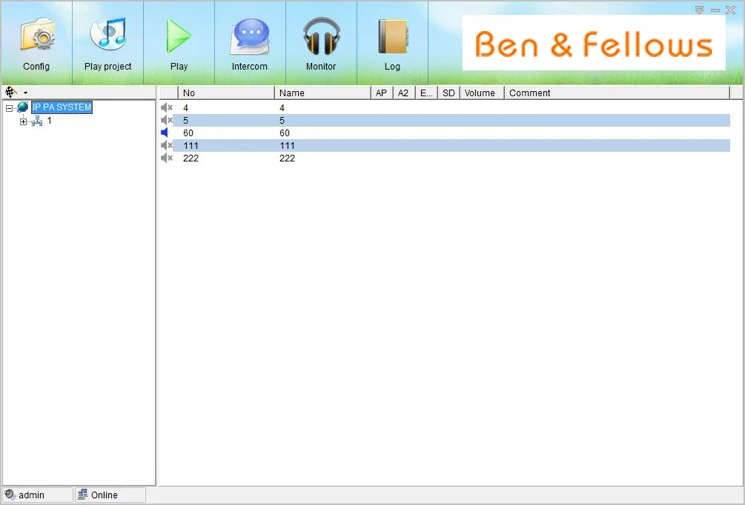The width and height of the screenshot is (745, 505).
Task: Open the Log notebook icon
Action: (x=392, y=37)
